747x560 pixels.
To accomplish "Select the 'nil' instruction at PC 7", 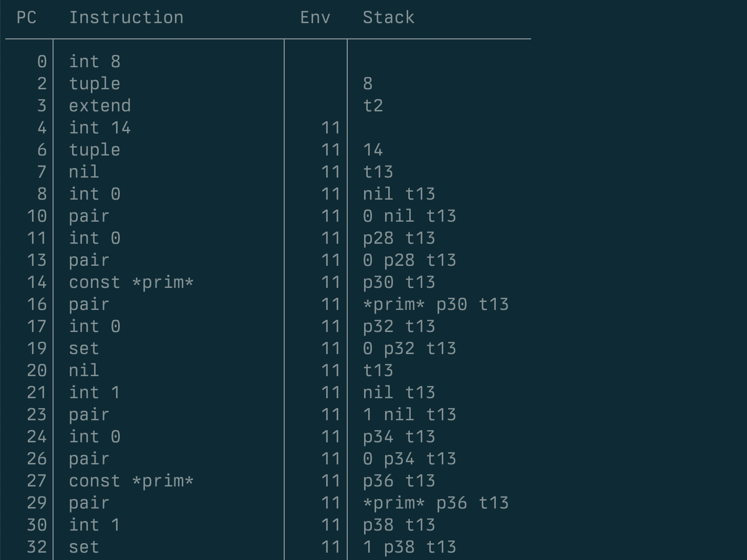I will (x=84, y=172).
